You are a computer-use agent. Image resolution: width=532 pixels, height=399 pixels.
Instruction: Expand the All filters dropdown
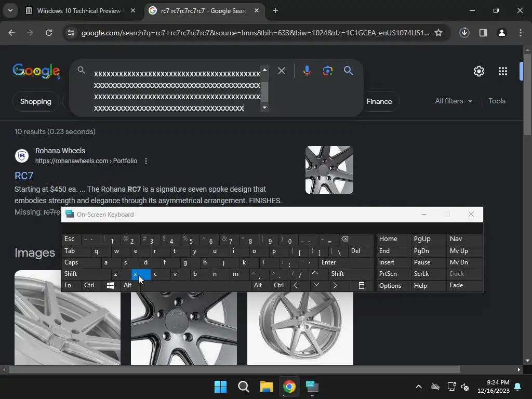[454, 101]
